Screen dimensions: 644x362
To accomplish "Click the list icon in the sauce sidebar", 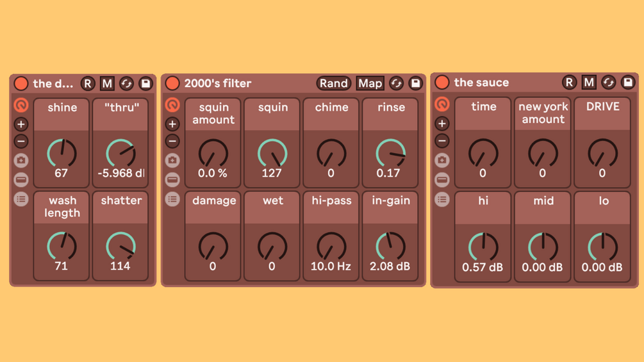I will (x=442, y=199).
